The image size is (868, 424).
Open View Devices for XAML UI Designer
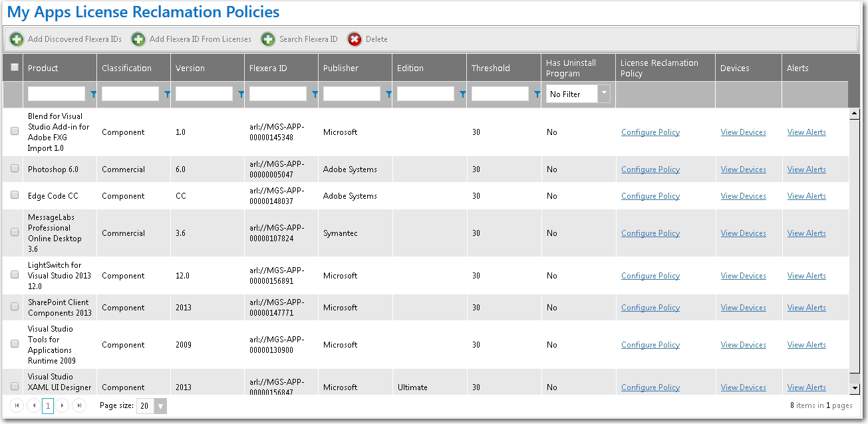click(744, 387)
